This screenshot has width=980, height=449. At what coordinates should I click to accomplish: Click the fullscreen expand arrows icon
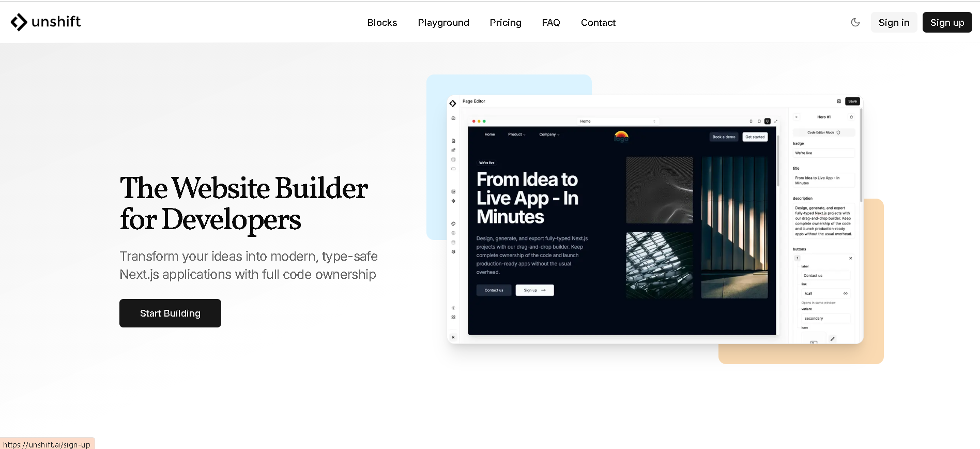[x=776, y=121]
